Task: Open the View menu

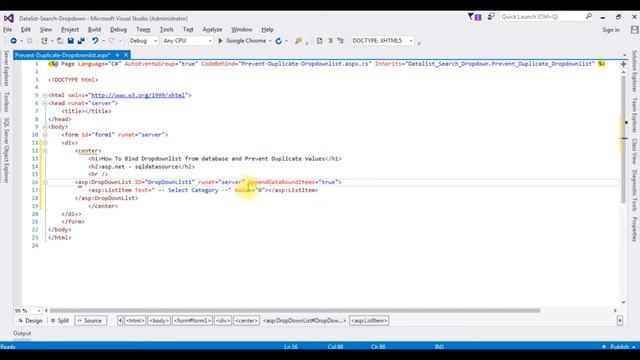Action: tap(46, 29)
